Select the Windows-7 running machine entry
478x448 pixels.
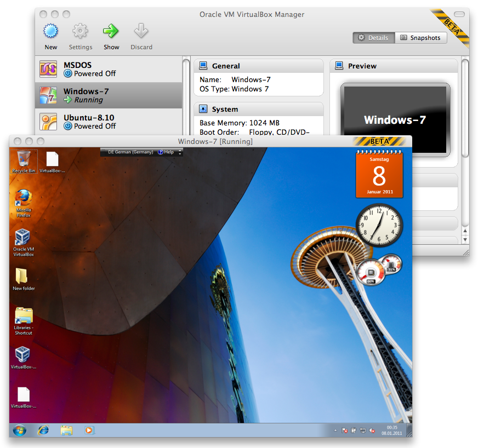click(x=109, y=95)
